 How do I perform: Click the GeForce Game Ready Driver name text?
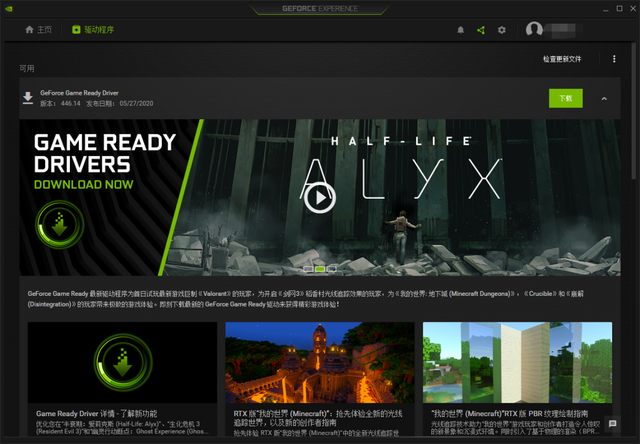[x=79, y=93]
